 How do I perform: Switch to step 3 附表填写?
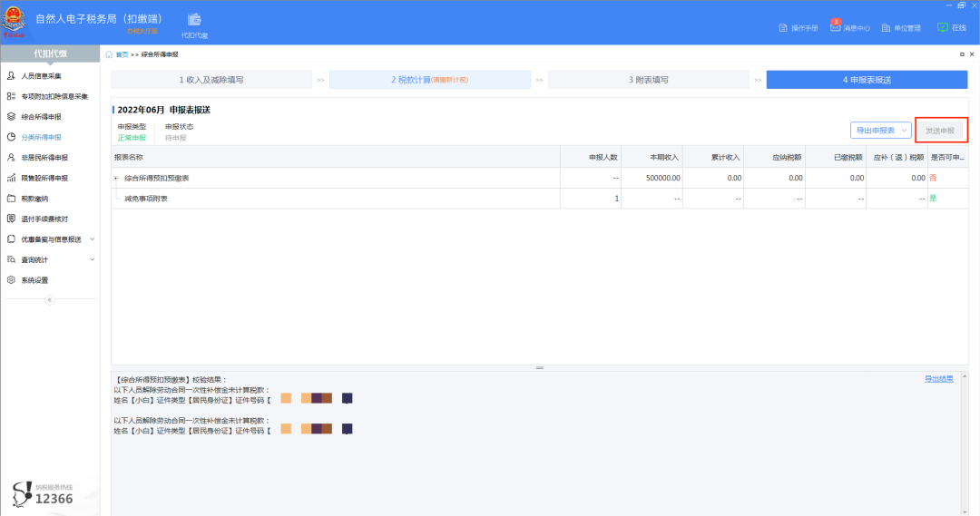click(648, 80)
